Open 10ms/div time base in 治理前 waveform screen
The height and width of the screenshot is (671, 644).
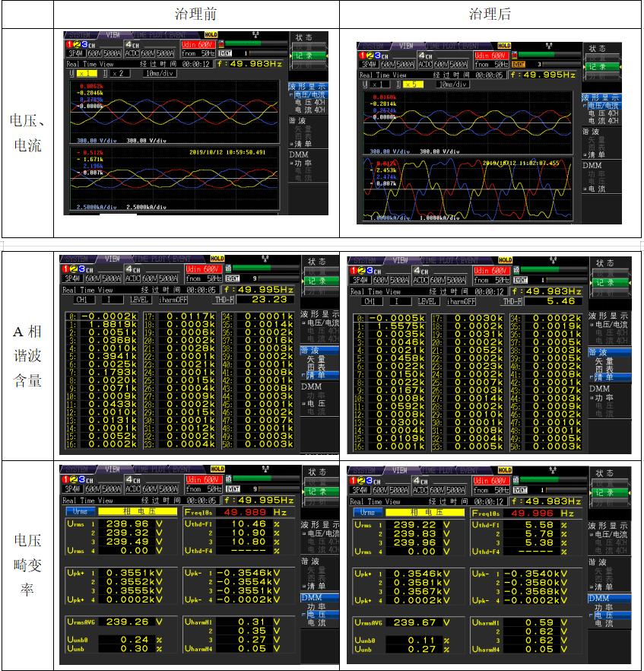tap(160, 73)
